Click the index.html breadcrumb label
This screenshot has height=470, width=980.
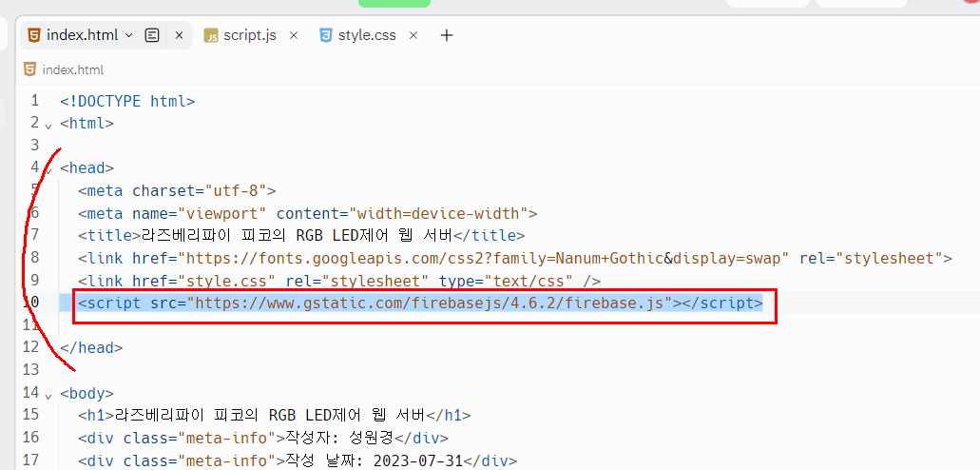tap(73, 69)
